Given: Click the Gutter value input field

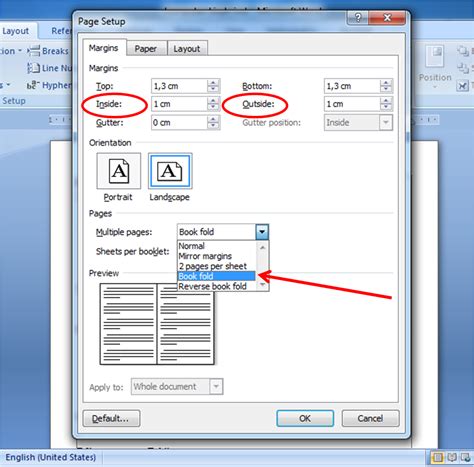Looking at the screenshot, I should pyautogui.click(x=179, y=123).
